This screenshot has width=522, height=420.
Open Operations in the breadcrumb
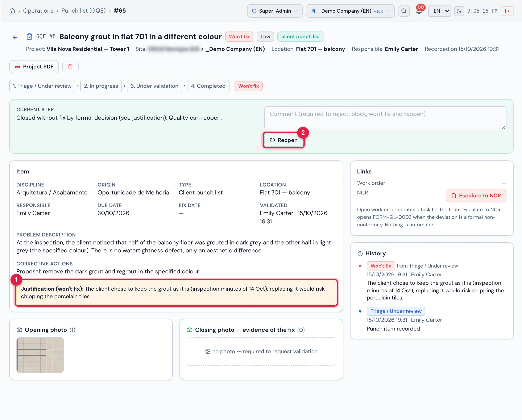[38, 11]
